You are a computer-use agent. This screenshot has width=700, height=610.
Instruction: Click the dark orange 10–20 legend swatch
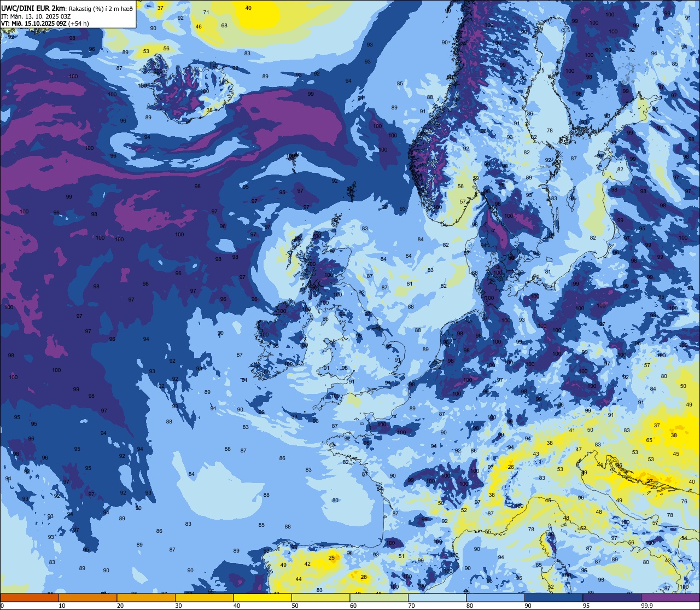point(87,597)
